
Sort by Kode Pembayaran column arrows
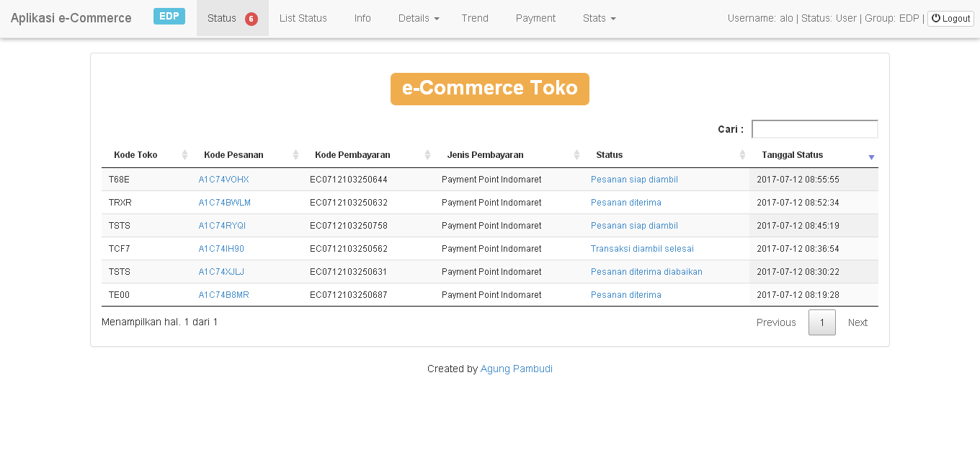427,155
